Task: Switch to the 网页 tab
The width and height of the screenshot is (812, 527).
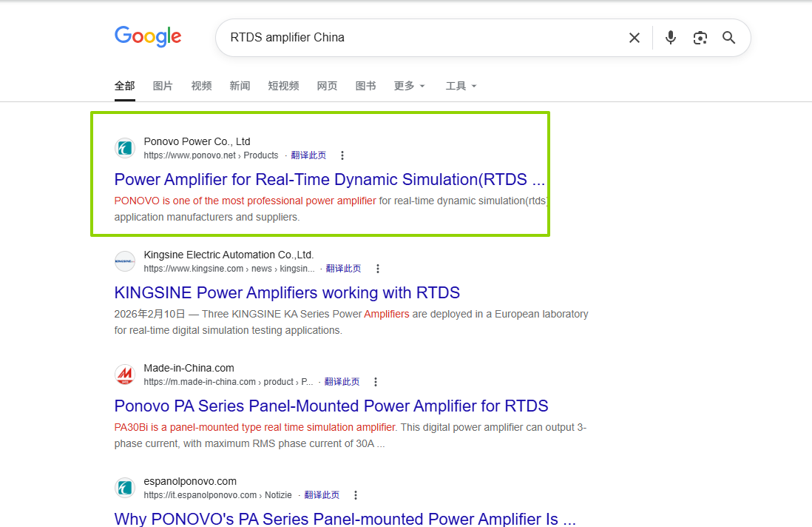Action: (328, 86)
